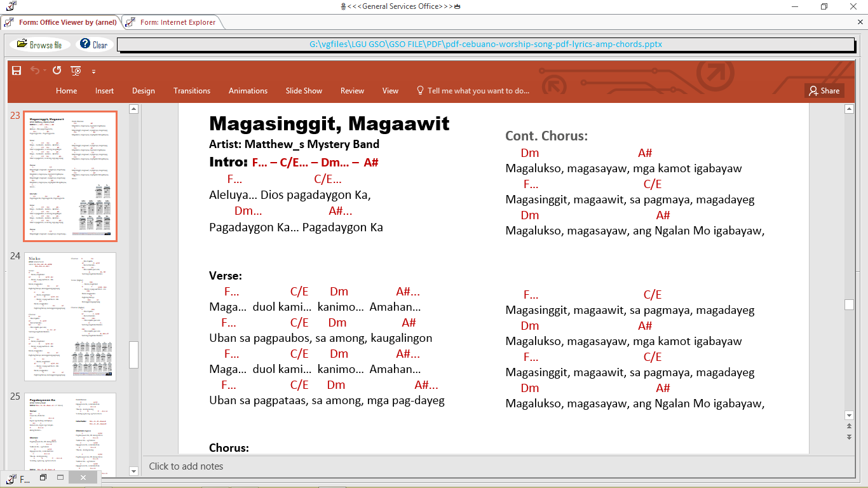
Task: Open the View ribbon tab
Action: coord(390,91)
